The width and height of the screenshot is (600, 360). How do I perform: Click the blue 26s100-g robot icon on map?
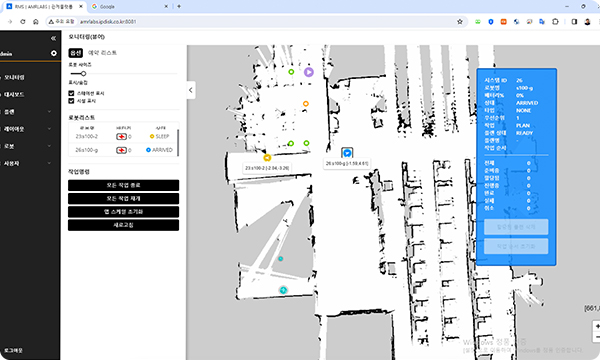tap(347, 153)
